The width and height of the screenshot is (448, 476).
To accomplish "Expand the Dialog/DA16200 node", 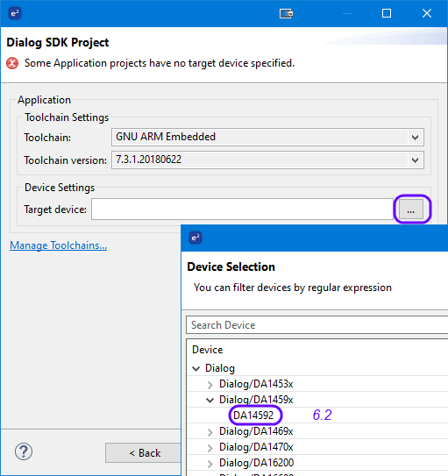I will (x=210, y=464).
